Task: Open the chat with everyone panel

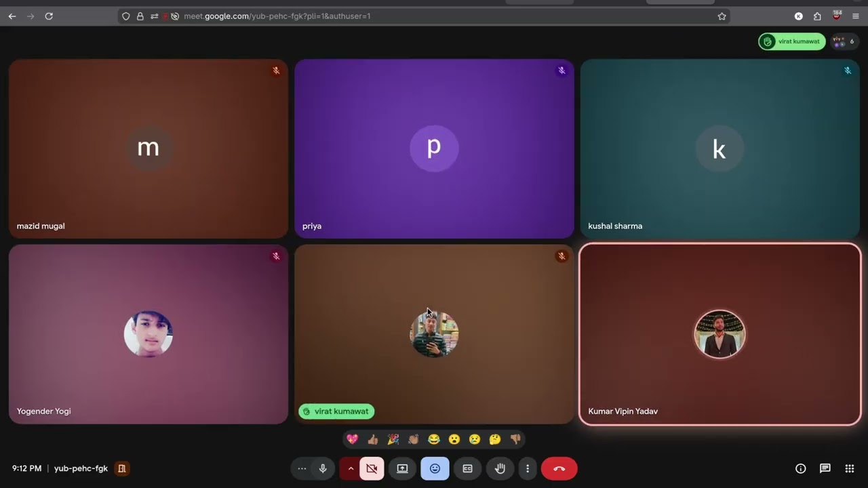Action: pyautogui.click(x=825, y=468)
